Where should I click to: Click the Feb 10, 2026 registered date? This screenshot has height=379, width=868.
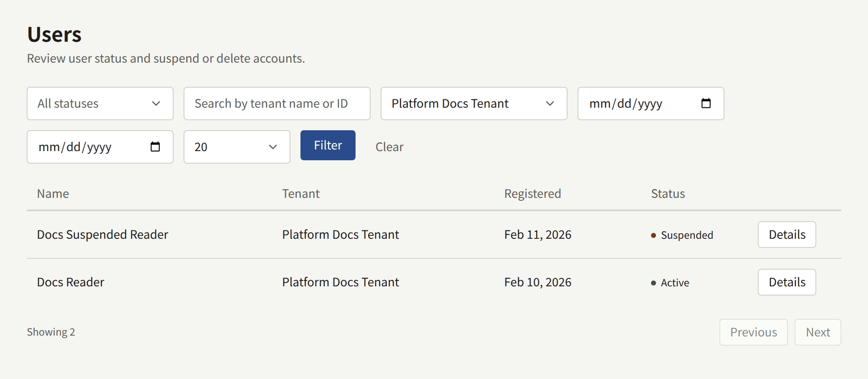[x=537, y=282]
